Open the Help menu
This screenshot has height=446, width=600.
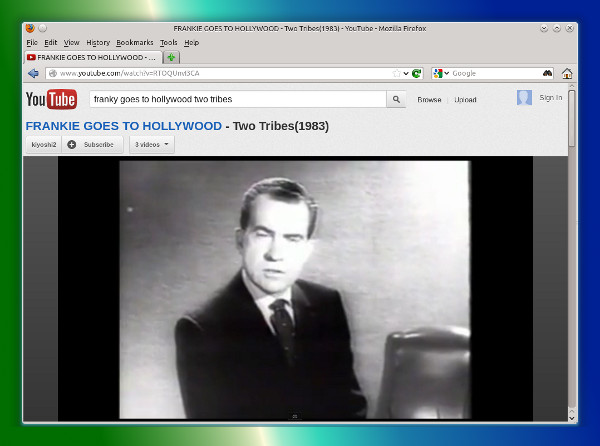coord(191,42)
